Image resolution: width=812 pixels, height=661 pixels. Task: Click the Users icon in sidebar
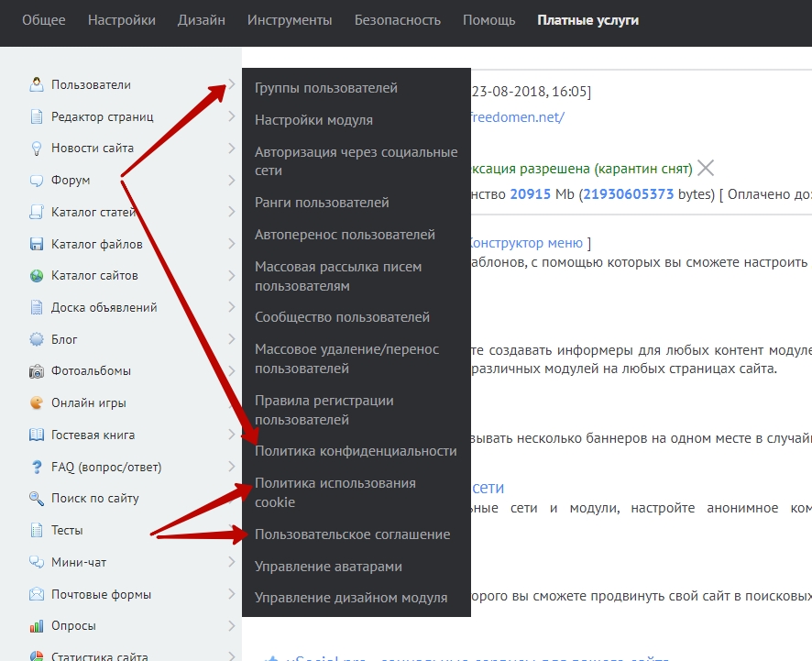(37, 85)
